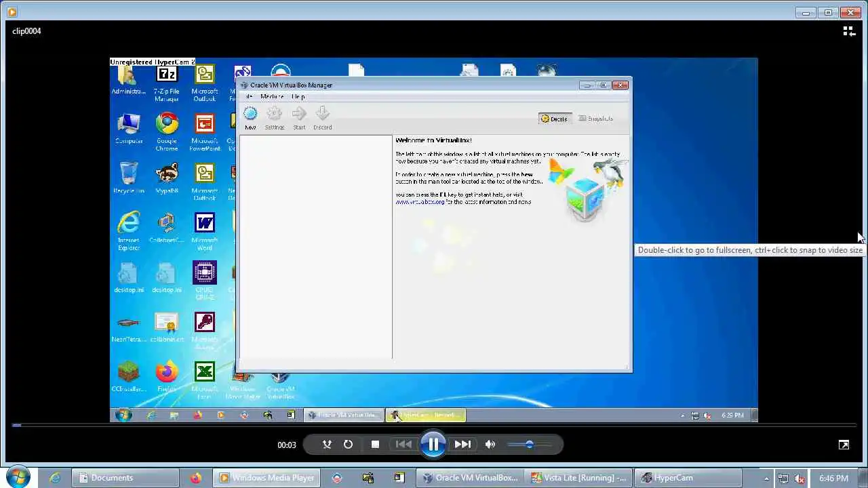Open HyperCam from the host taskbar
The height and width of the screenshot is (488, 868).
[x=688, y=478]
